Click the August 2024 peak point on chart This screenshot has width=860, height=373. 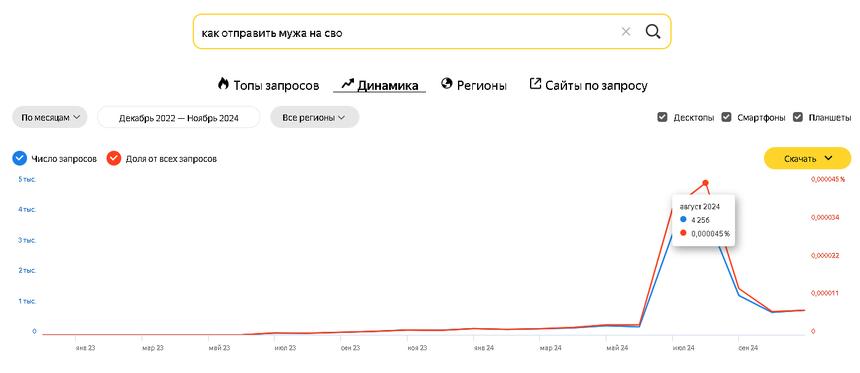tap(705, 183)
